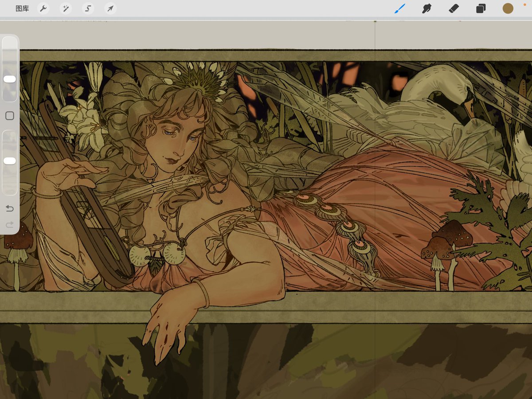Redo the last undone action
This screenshot has width=532, height=399.
point(10,225)
